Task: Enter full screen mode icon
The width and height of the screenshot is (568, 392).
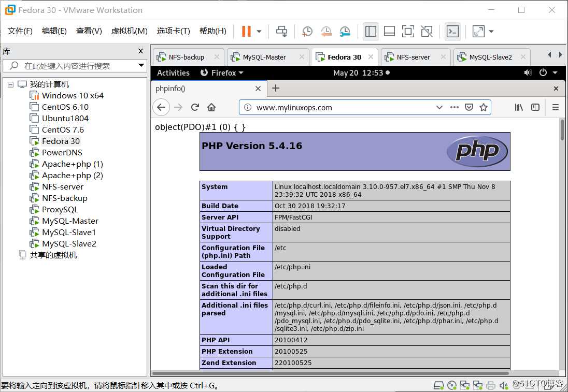Action: 408,31
